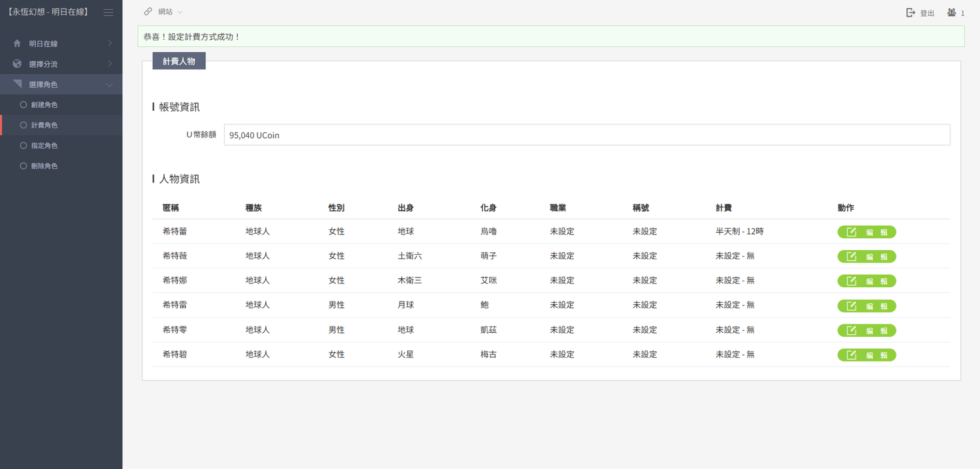The height and width of the screenshot is (469, 980).
Task: Select the 指定角色 circle bullet
Action: point(23,145)
